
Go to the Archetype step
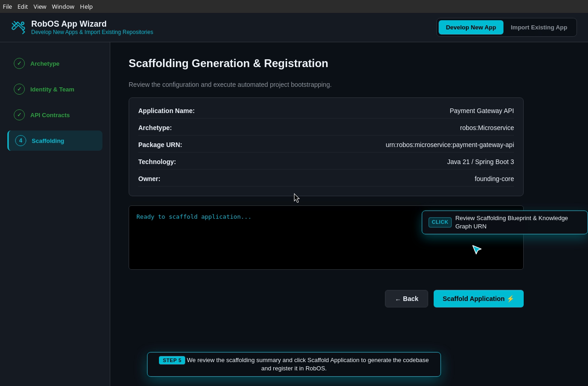[55, 63]
